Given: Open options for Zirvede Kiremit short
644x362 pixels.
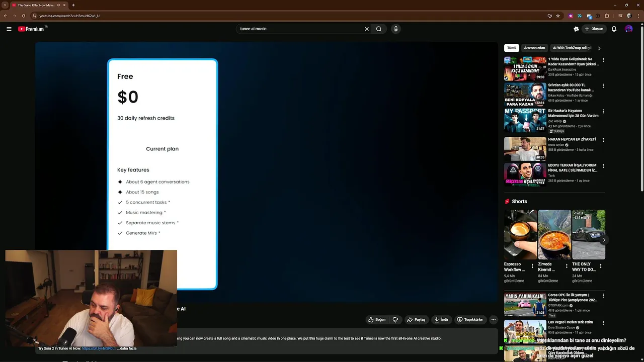Looking at the screenshot, I should pyautogui.click(x=567, y=266).
